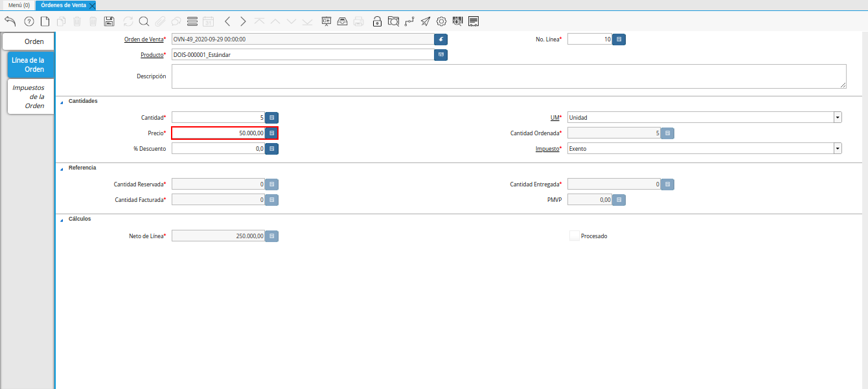Viewport: 868px width, 389px height.
Task: Select the Órdenes de Venta window tab
Action: coord(63,5)
